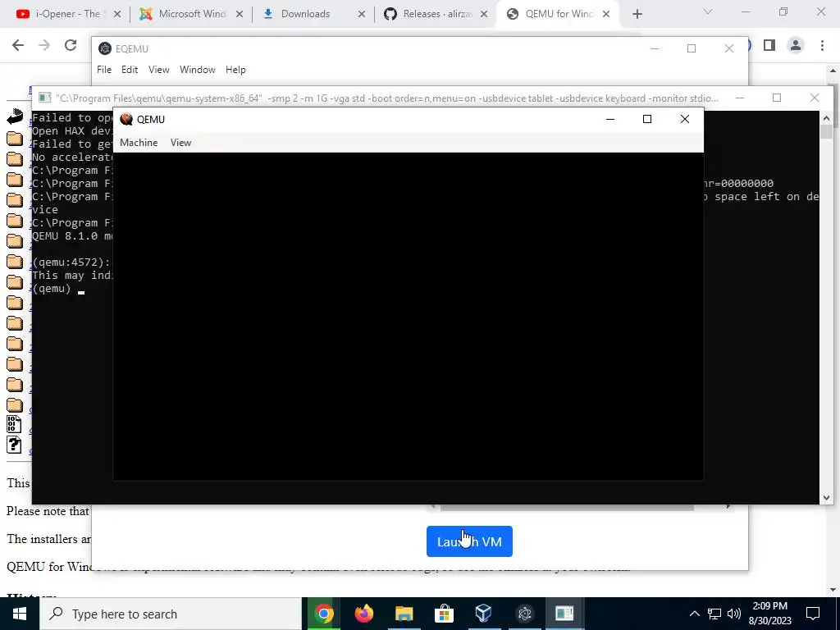Open View menu in EQEMU window
The width and height of the screenshot is (840, 630).
click(x=158, y=70)
